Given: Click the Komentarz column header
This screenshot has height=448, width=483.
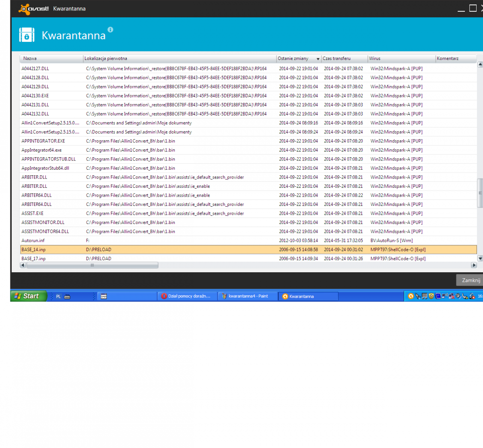Looking at the screenshot, I should pyautogui.click(x=456, y=59).
